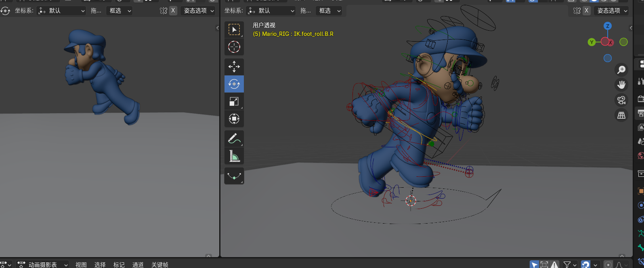Select the Rotate tool
The width and height of the screenshot is (644, 268).
234,84
